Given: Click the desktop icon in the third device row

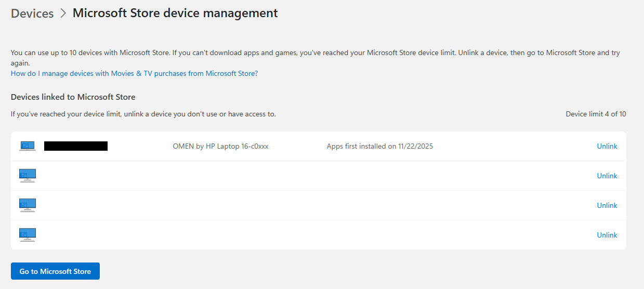Looking at the screenshot, I should [28, 205].
